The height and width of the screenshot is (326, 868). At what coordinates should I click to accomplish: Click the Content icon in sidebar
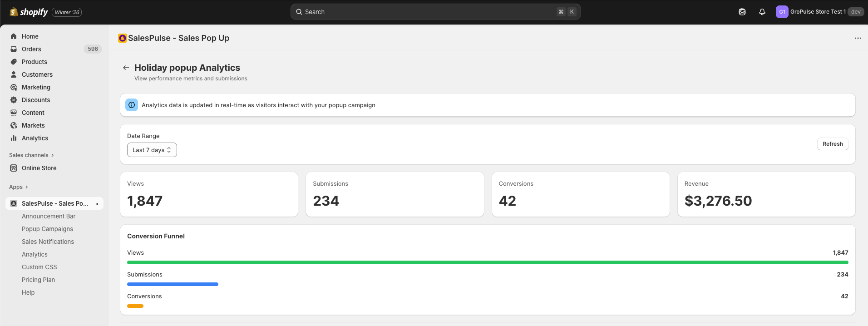(14, 113)
